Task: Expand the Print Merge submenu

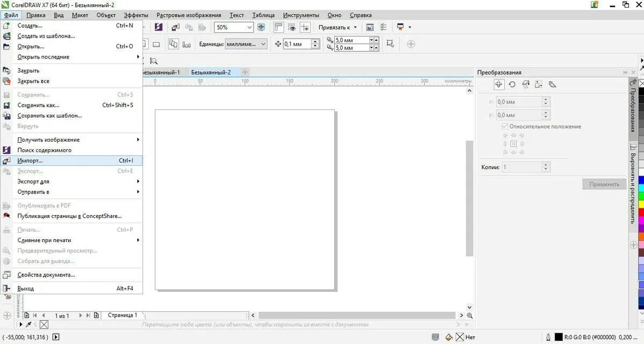Action: [138, 240]
